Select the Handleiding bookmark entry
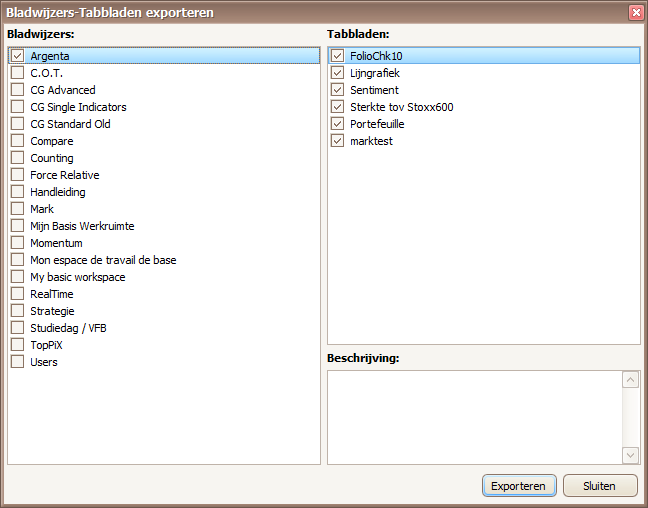Image resolution: width=648 pixels, height=508 pixels. (58, 192)
